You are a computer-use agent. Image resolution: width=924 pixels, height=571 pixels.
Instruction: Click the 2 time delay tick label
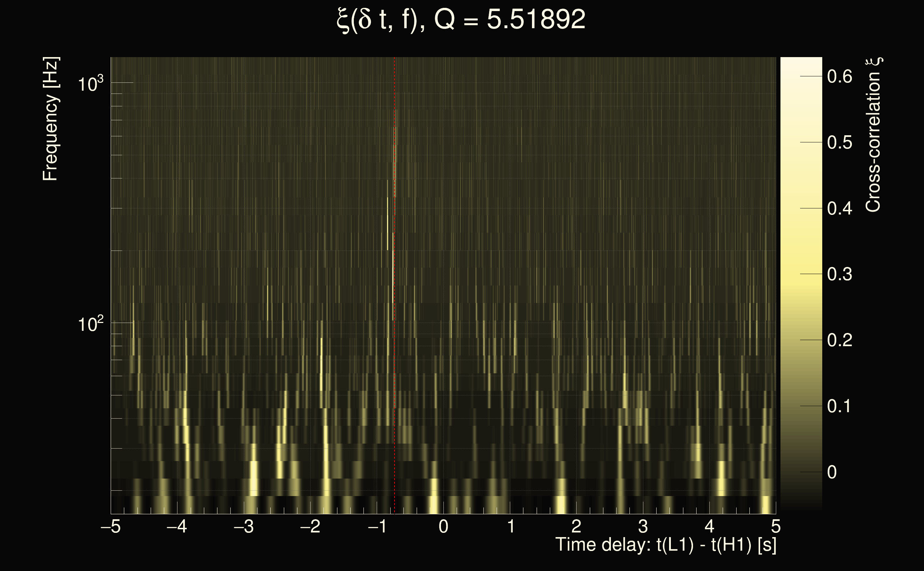click(x=576, y=527)
